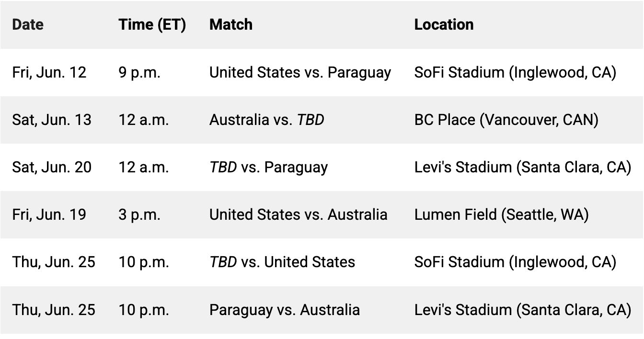
Task: Select the Fri, Jun. 12 date cell
Action: pyautogui.click(x=49, y=72)
